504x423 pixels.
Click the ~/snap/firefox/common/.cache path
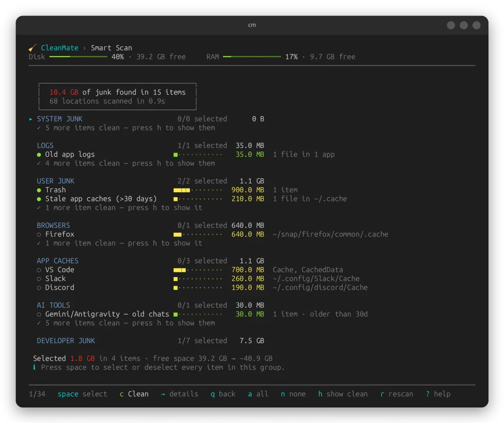[x=331, y=234]
